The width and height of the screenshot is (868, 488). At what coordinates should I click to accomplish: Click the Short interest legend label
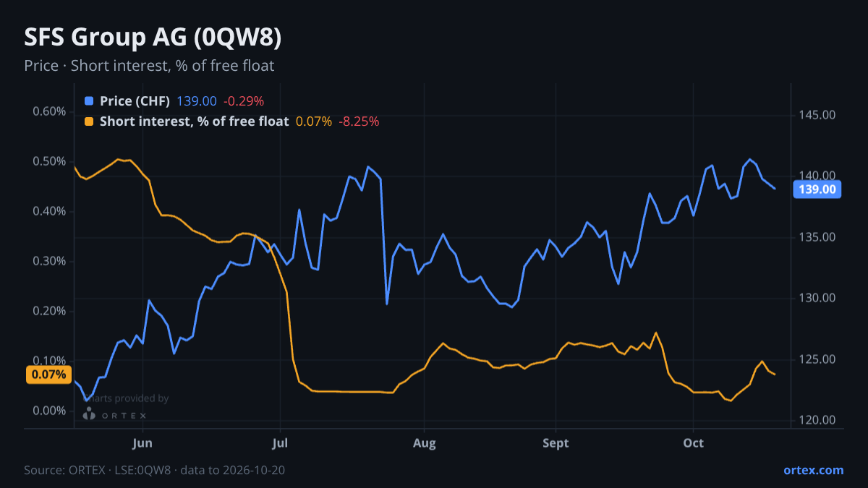click(194, 121)
